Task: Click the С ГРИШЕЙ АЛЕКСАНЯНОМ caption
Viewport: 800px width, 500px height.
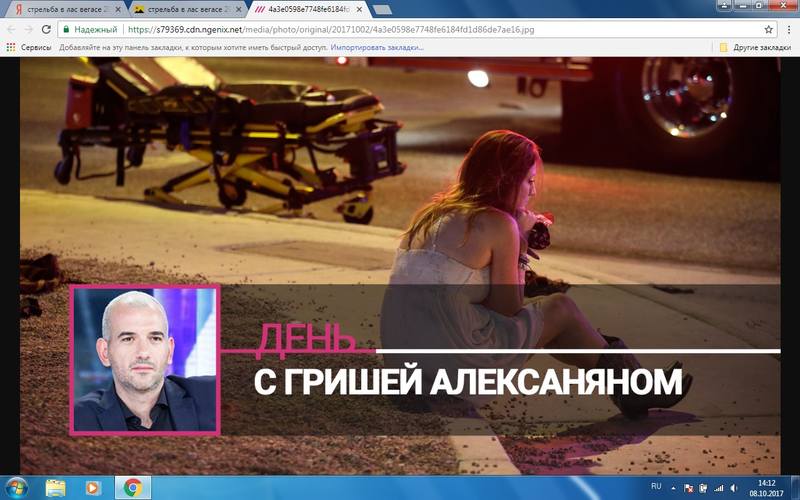Action: coord(468,381)
